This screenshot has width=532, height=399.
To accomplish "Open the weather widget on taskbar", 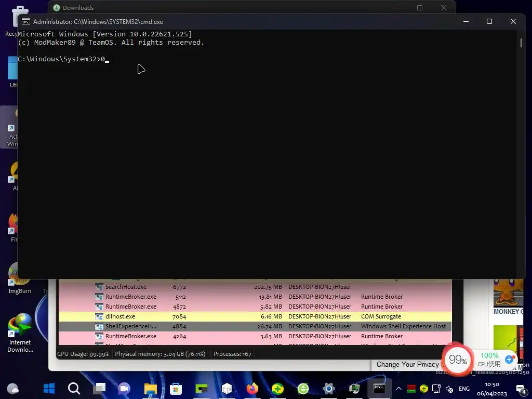I will pyautogui.click(x=13, y=388).
